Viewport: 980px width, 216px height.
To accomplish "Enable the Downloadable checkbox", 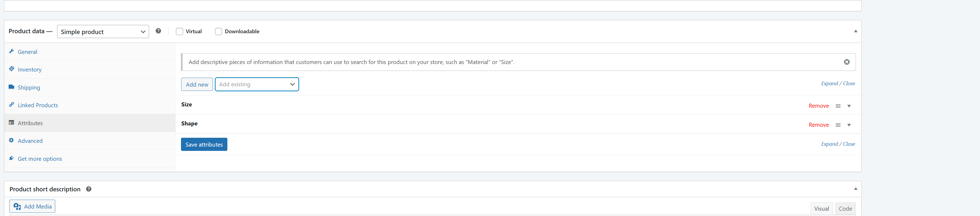I will click(218, 32).
